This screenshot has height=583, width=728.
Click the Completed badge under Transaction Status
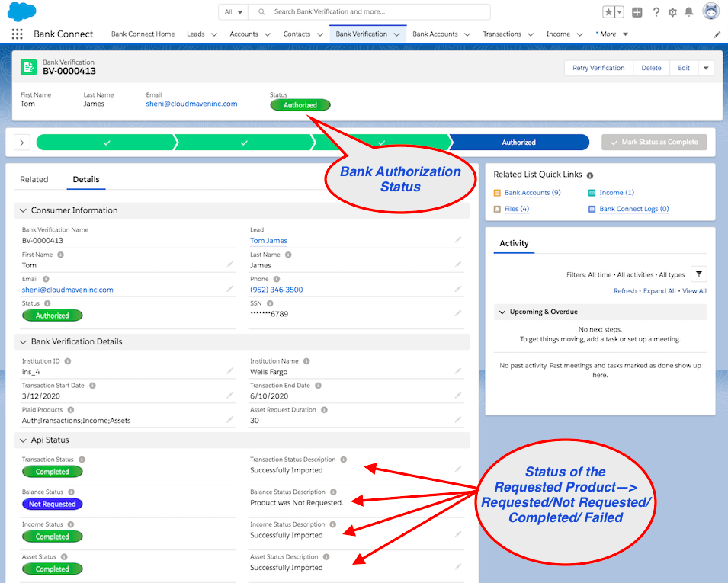coord(52,471)
